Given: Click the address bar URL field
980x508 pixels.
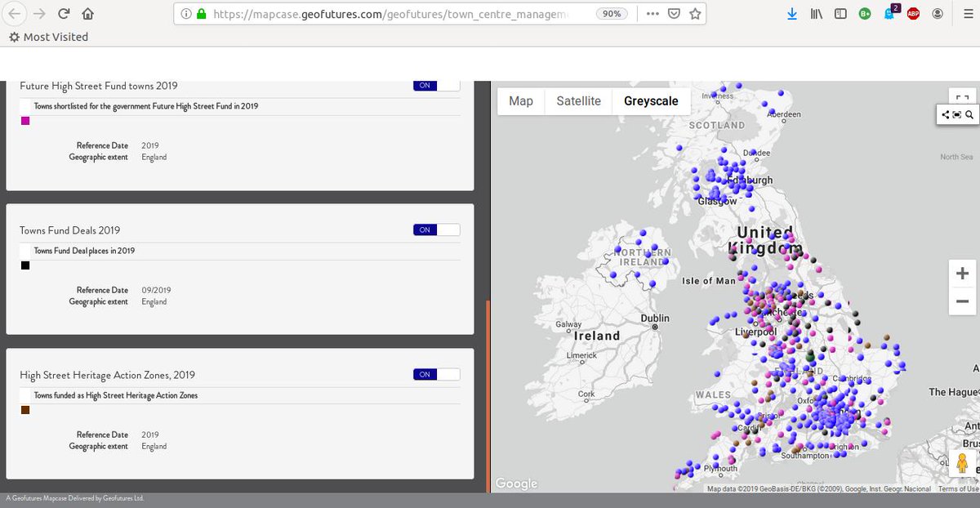Looking at the screenshot, I should point(389,14).
